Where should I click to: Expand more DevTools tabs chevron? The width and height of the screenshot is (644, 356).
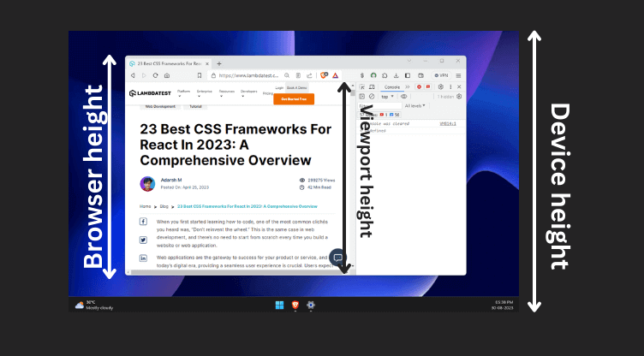[x=408, y=87]
